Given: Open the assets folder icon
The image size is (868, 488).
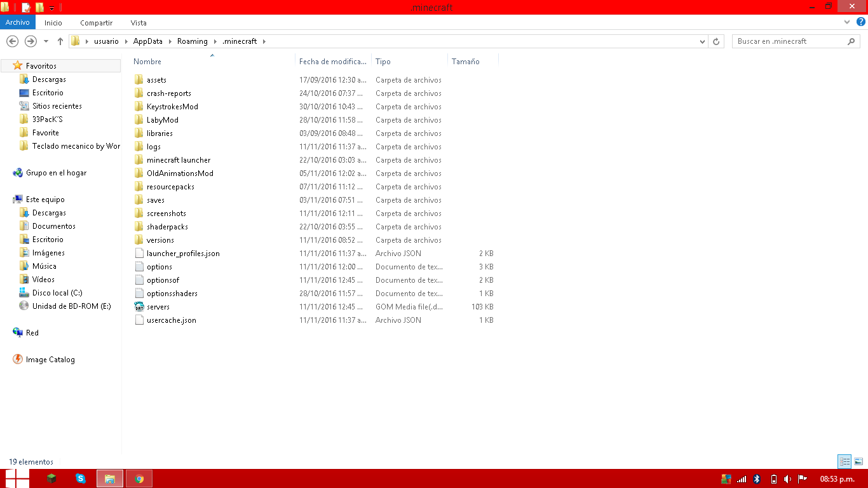Looking at the screenshot, I should coord(140,80).
